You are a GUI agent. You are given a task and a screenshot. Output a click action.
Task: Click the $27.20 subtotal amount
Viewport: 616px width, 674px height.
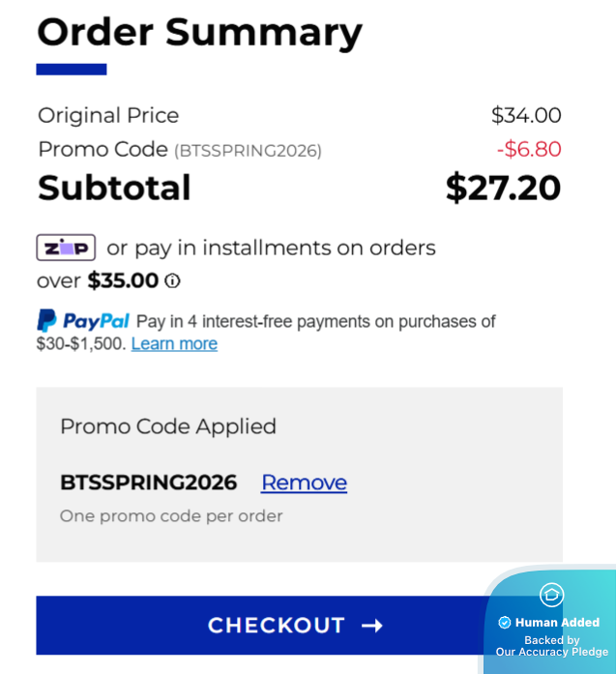[503, 188]
